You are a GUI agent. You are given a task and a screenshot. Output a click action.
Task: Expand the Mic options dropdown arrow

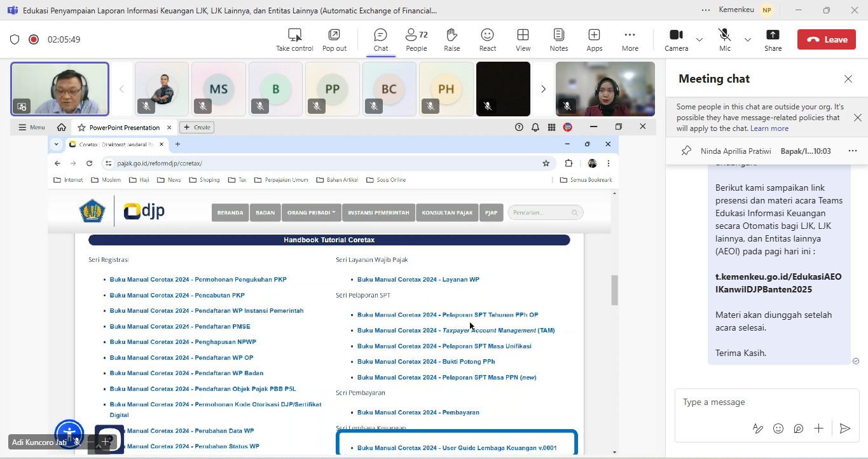point(748,39)
